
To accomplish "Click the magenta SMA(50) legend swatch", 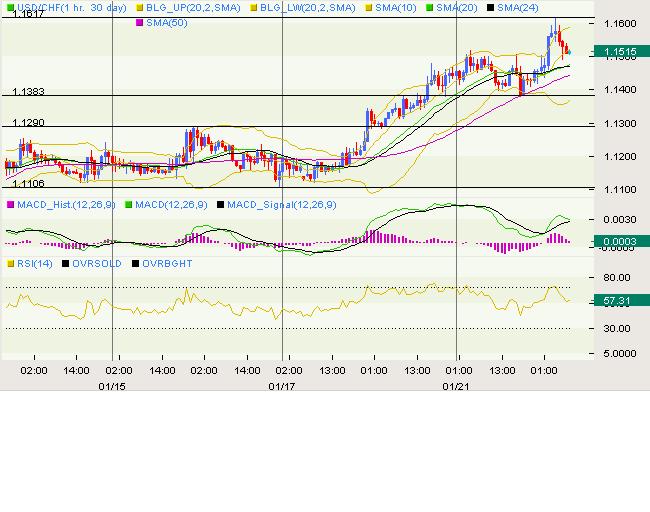I will coord(140,23).
